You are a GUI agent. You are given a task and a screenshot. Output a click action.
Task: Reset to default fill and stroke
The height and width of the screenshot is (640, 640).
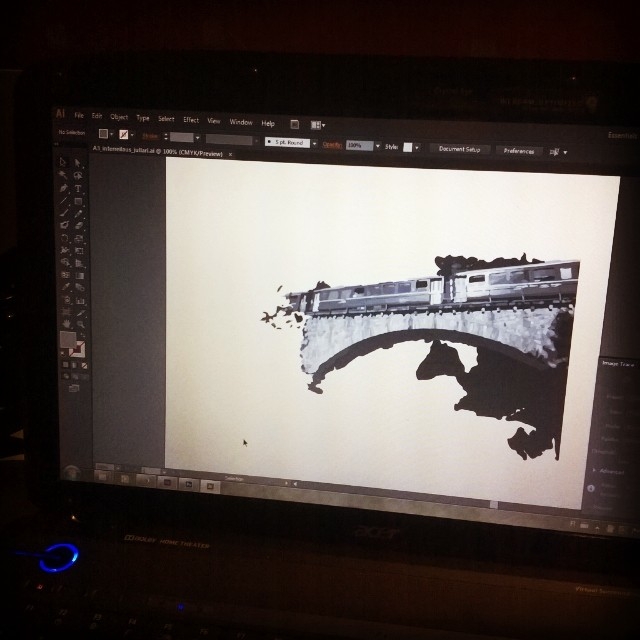(62, 354)
